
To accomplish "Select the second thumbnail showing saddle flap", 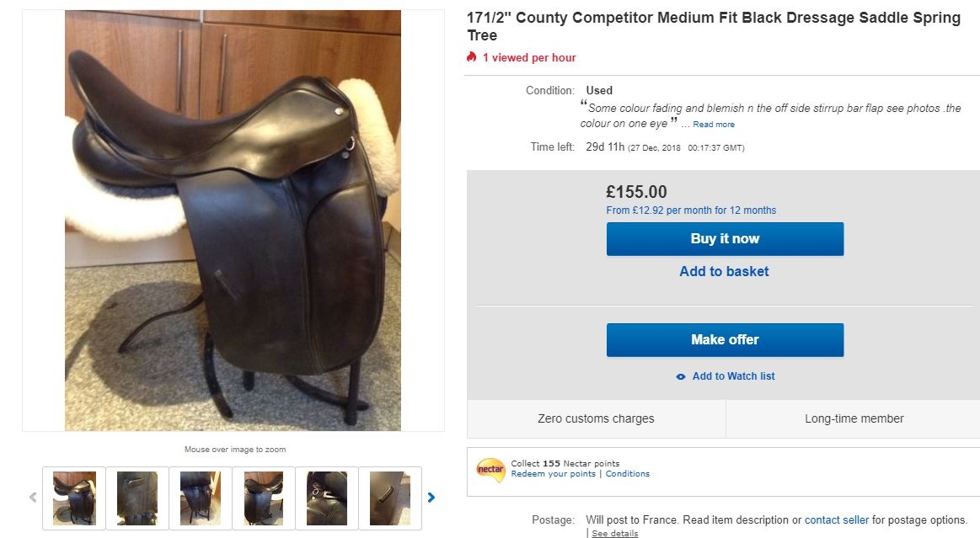I will (137, 498).
